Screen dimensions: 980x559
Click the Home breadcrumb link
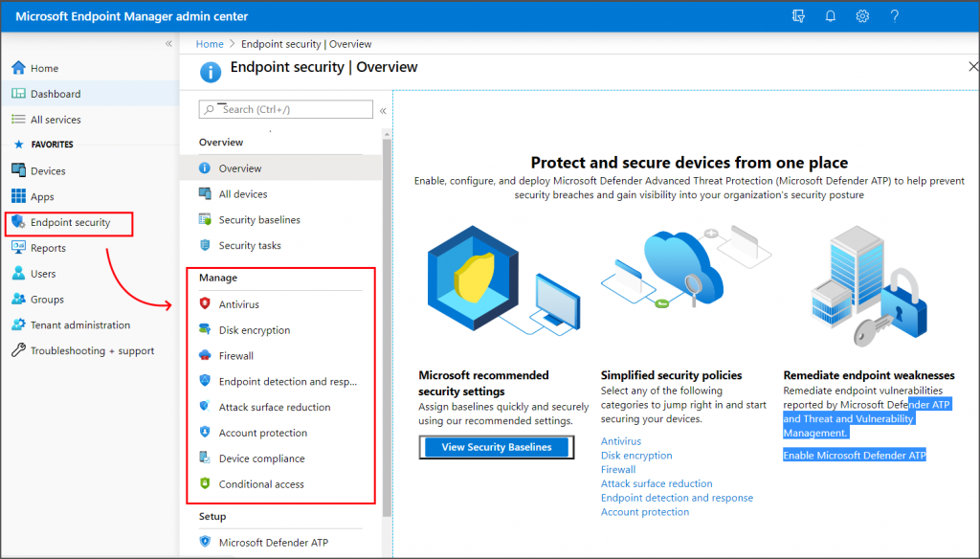[210, 44]
